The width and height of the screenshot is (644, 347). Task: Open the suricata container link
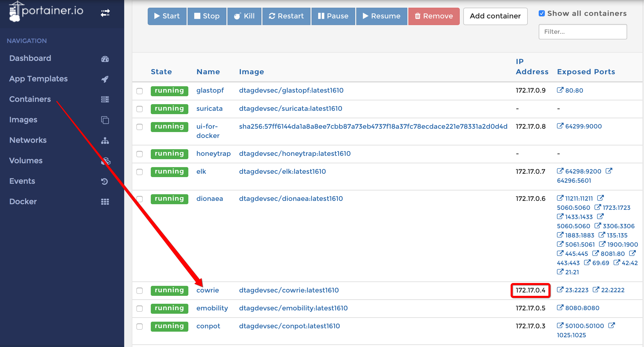[210, 109]
